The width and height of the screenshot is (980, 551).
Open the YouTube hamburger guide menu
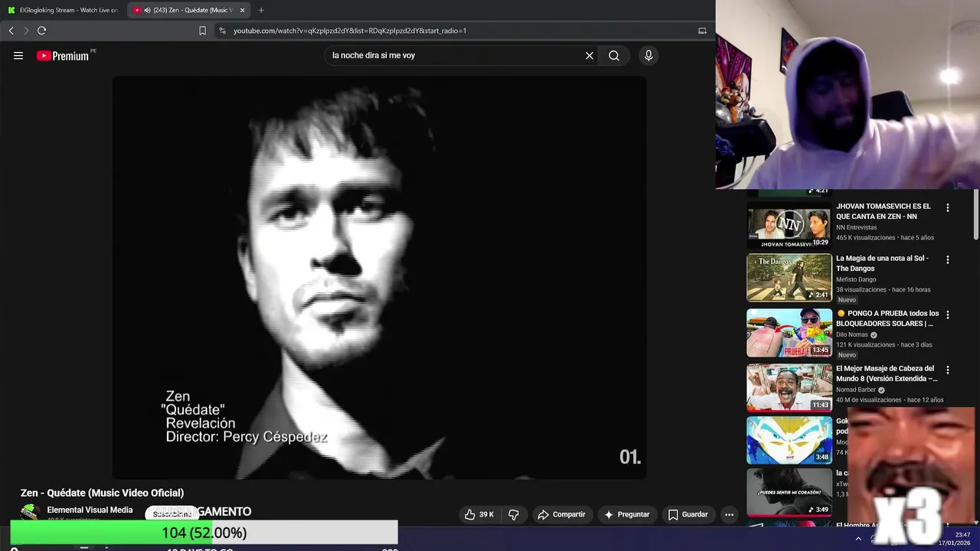18,56
